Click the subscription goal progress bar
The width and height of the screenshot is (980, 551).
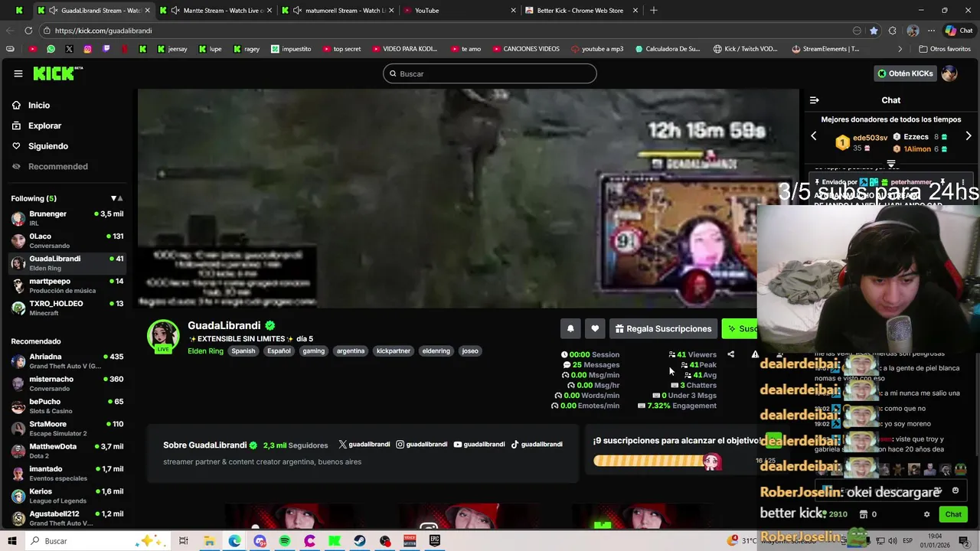point(656,461)
